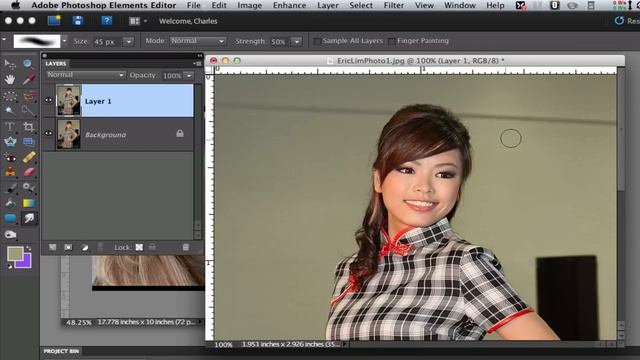The image size is (640, 360).
Task: Select the Magic Wand tool
Action: [10, 111]
